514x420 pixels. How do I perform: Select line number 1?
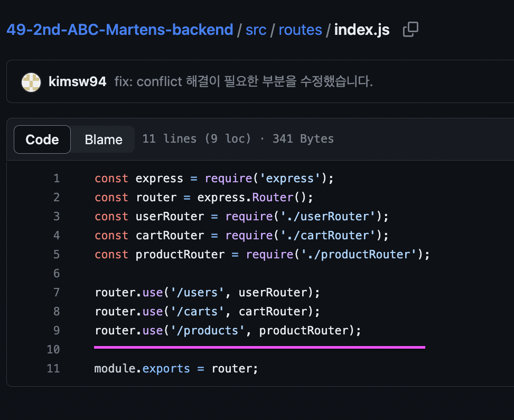[57, 179]
